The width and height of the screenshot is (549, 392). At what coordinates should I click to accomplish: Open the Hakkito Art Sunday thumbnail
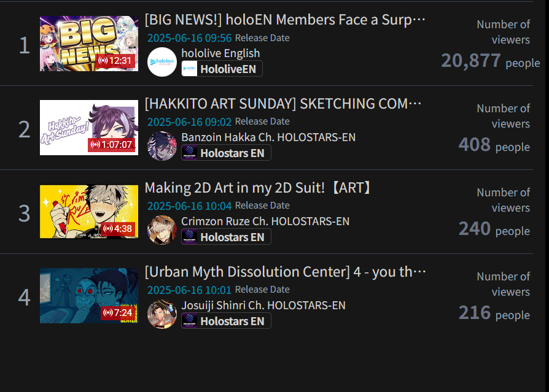[89, 128]
